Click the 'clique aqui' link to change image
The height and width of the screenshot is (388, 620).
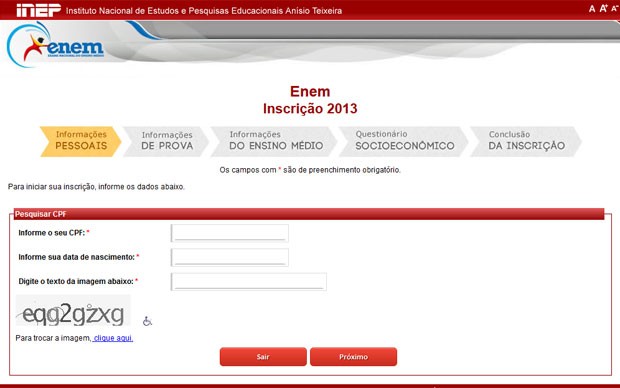click(113, 338)
